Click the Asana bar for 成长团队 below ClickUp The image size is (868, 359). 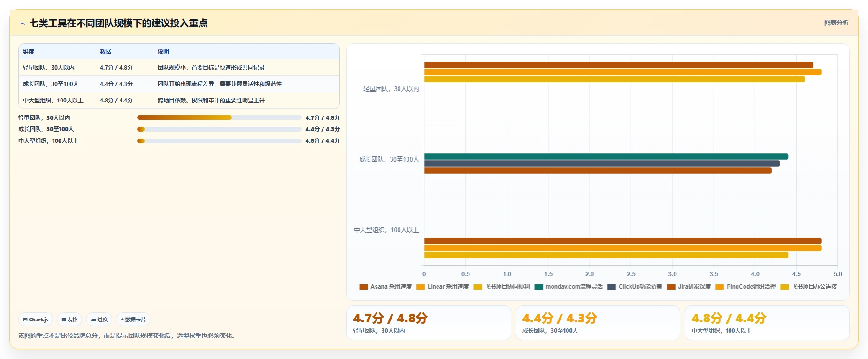598,171
